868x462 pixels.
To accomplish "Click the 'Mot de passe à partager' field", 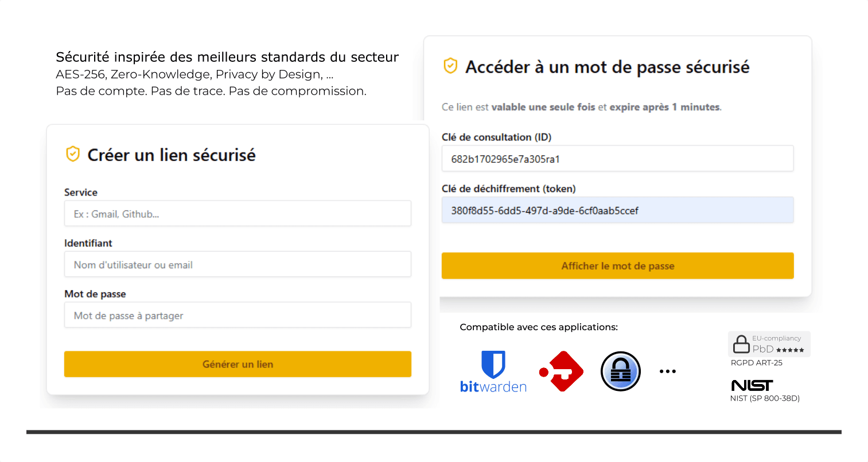I will coord(237,314).
